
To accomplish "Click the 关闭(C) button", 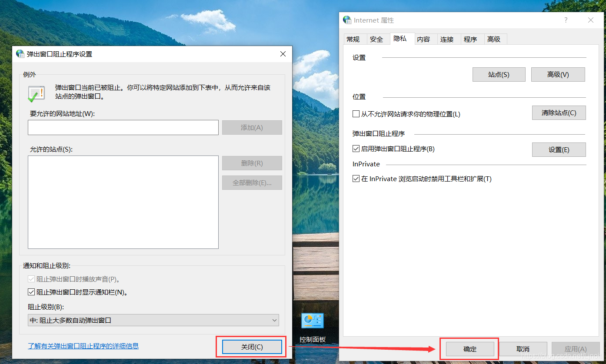I will [x=252, y=347].
